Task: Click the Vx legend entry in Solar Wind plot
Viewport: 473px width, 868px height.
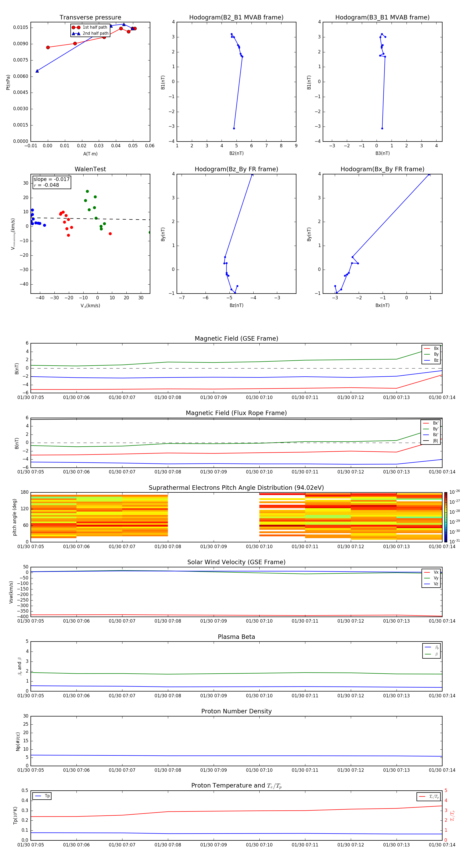Action: pos(431,572)
